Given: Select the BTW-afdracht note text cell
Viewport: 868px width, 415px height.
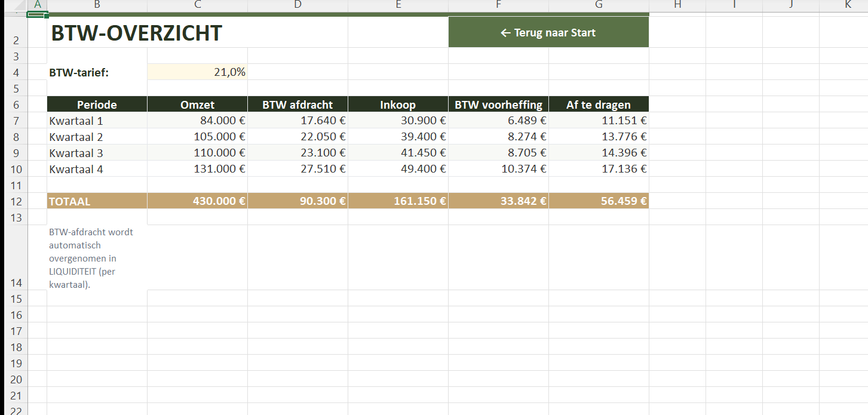Looking at the screenshot, I should pyautogui.click(x=97, y=258).
